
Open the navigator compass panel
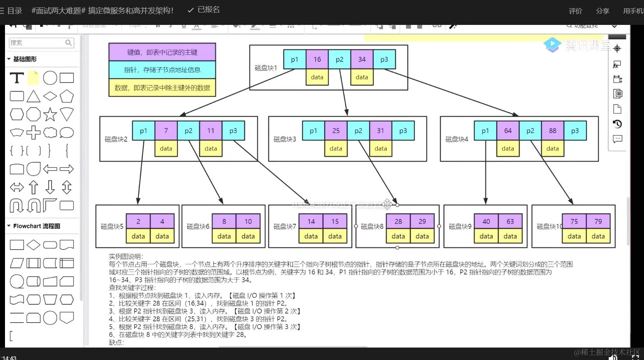tap(617, 49)
